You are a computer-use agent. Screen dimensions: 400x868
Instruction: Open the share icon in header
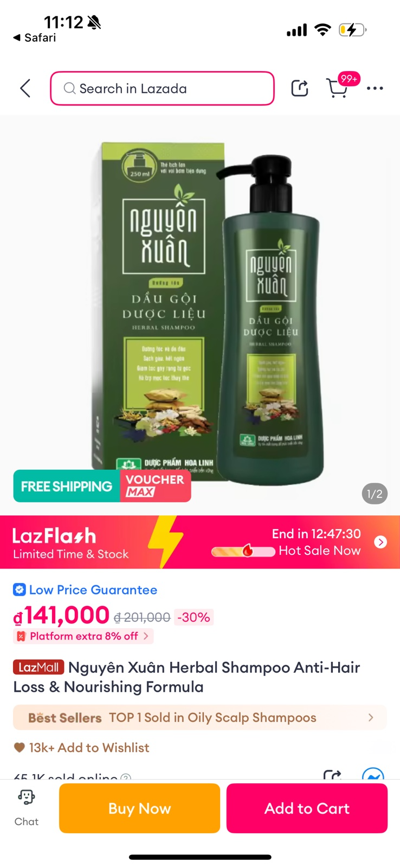tap(300, 88)
